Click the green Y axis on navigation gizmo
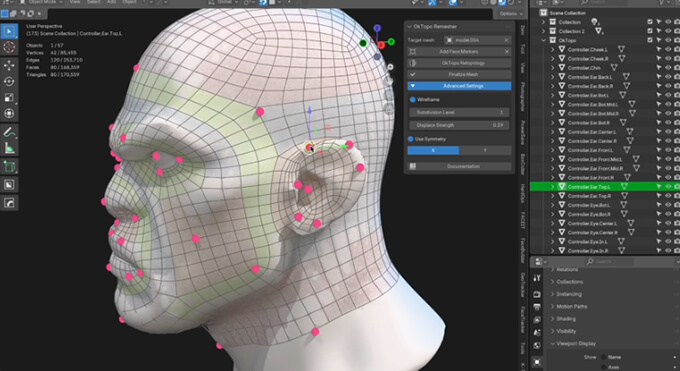 pyautogui.click(x=391, y=42)
